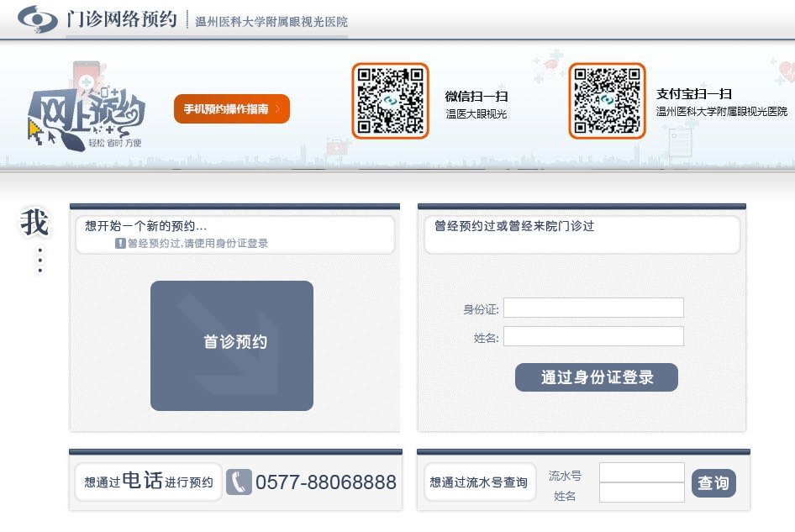Click the Alipay 支付宝扫一扫 QR code

point(607,101)
